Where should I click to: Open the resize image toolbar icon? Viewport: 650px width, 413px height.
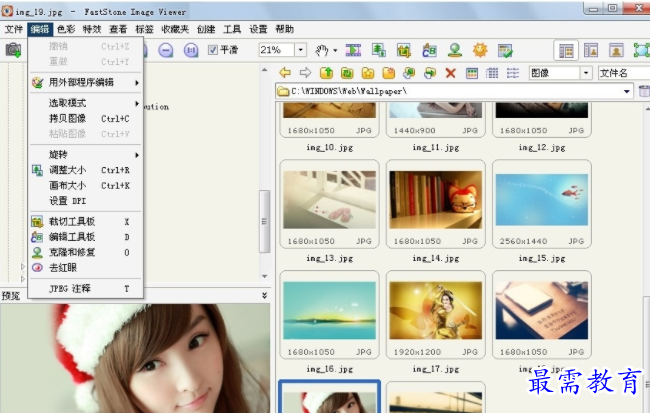click(x=378, y=51)
